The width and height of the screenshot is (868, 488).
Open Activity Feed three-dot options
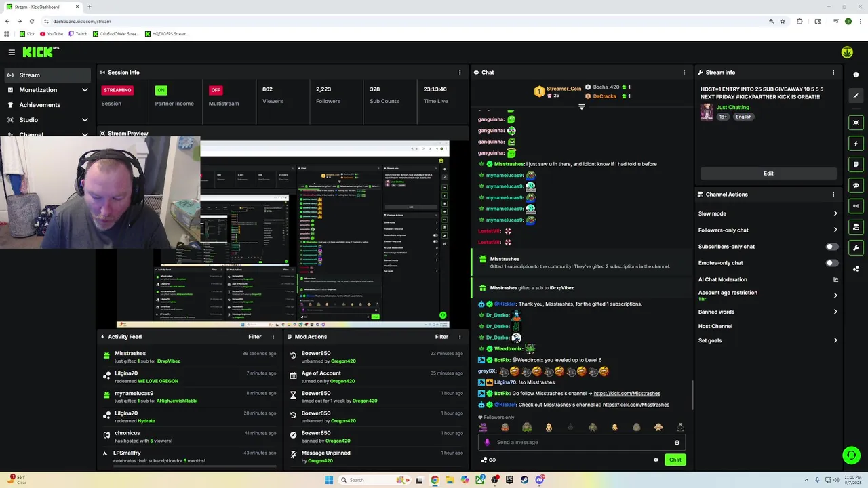click(x=273, y=337)
